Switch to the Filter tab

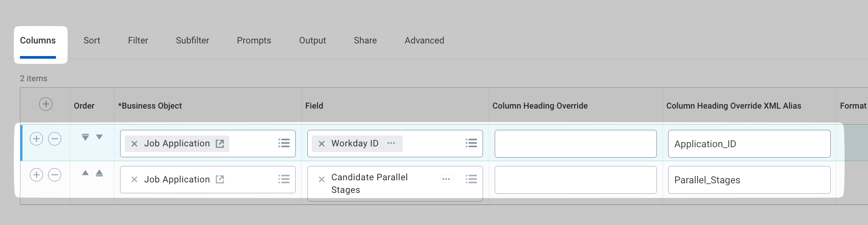pos(138,40)
